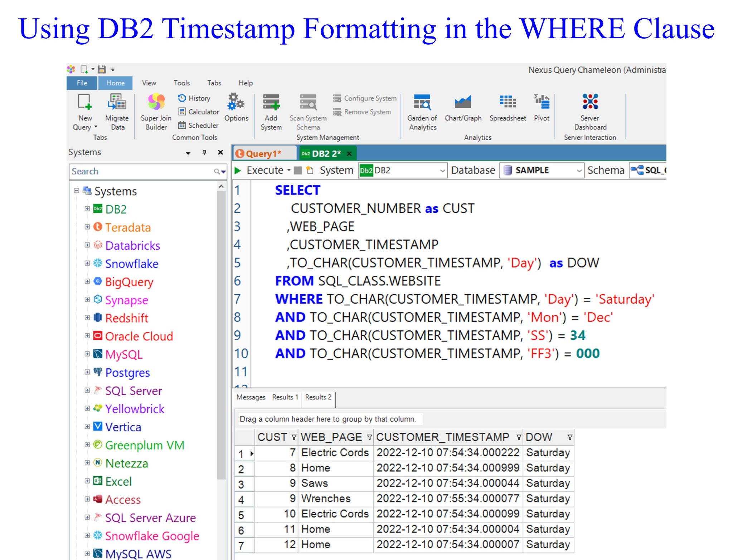Screen dimensions: 733x560
Task: Switch to the Query1 tab
Action: click(263, 154)
